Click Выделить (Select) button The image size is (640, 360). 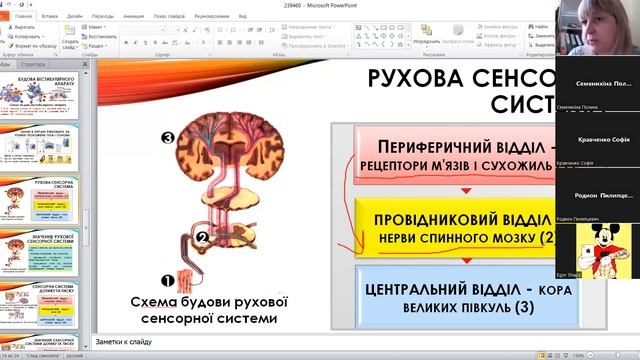[x=541, y=45]
